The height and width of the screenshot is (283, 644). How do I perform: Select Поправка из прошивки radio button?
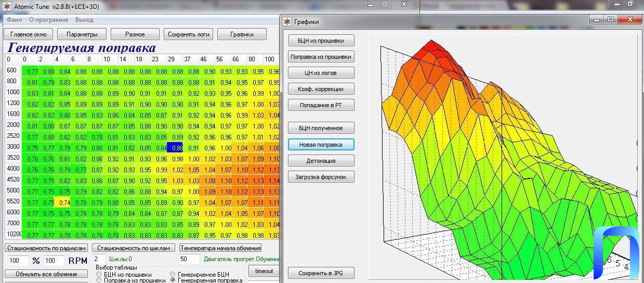click(x=99, y=280)
